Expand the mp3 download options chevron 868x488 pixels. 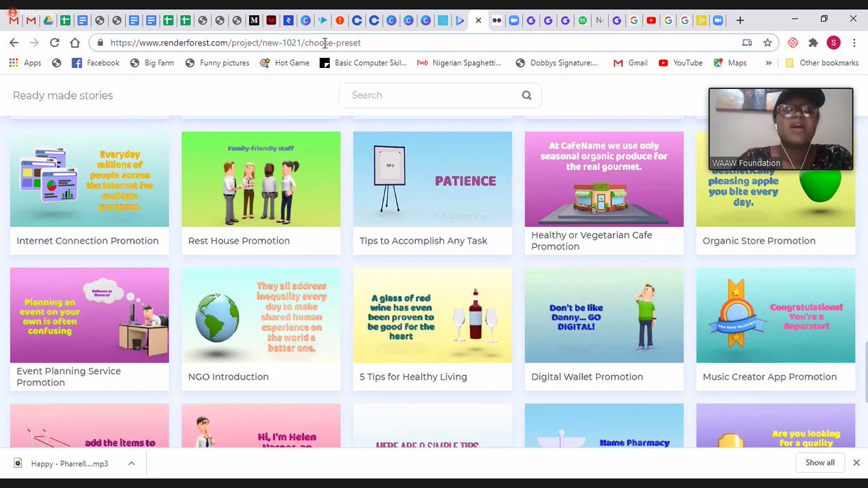click(x=131, y=463)
